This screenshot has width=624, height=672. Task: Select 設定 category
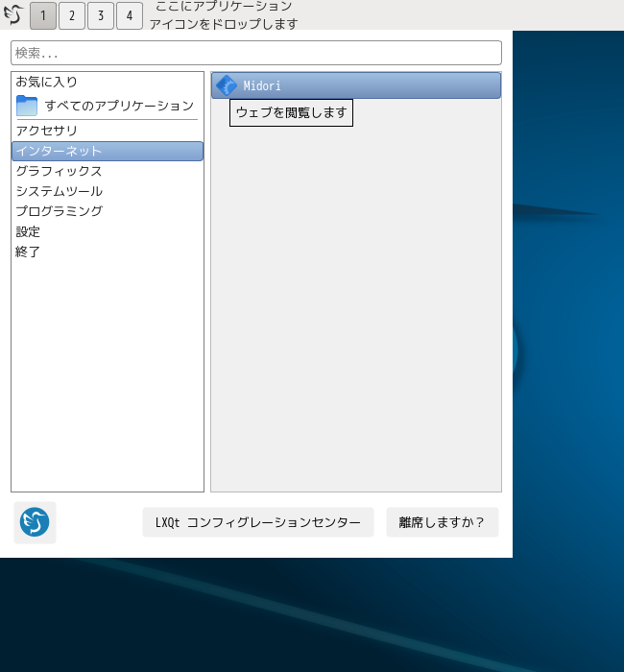click(x=108, y=231)
